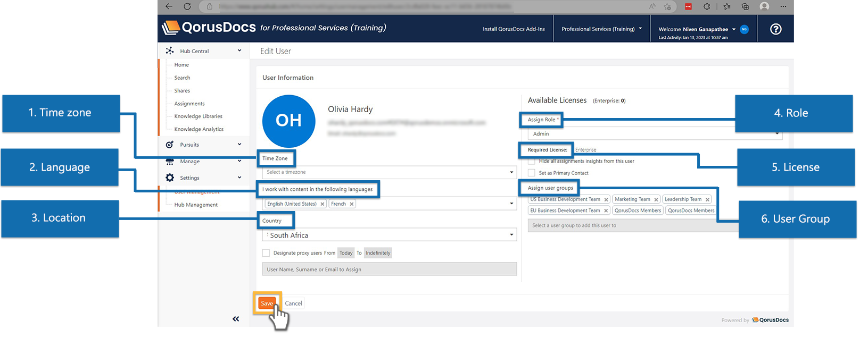Click the Olivia Hardy name text
This screenshot has width=868, height=345.
tap(350, 109)
